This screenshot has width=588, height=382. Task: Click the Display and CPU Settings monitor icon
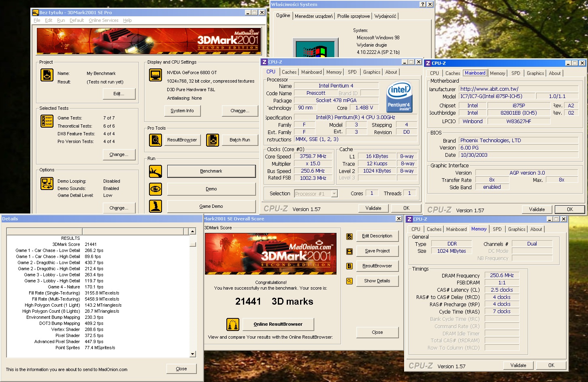pos(156,75)
